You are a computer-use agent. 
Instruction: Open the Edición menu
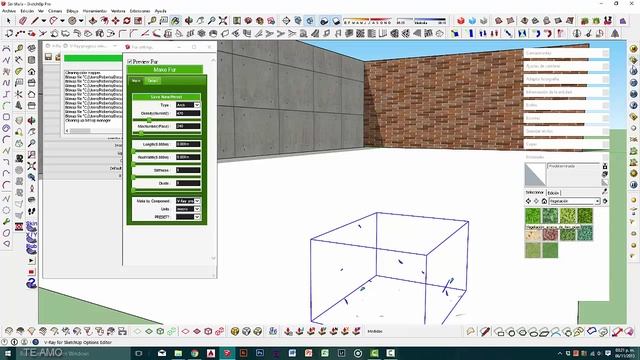27,11
